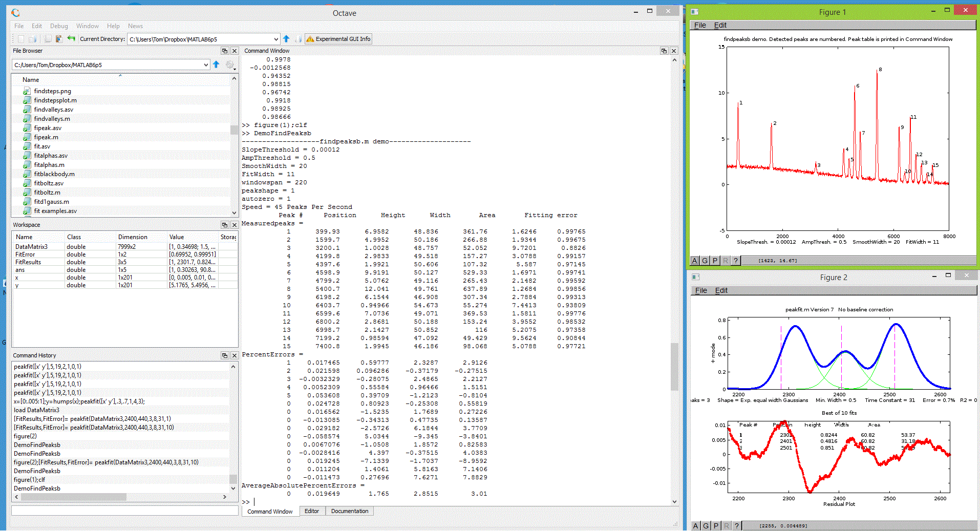Undock the Command History panel

(x=224, y=355)
